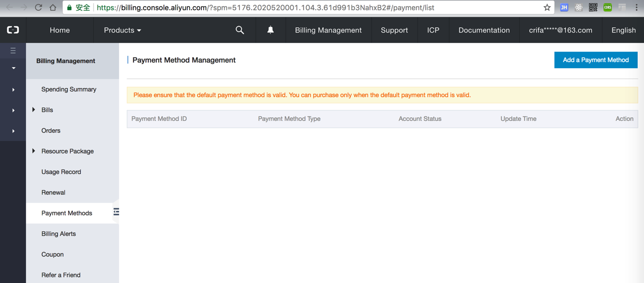Open the Products dropdown menu

pos(122,30)
